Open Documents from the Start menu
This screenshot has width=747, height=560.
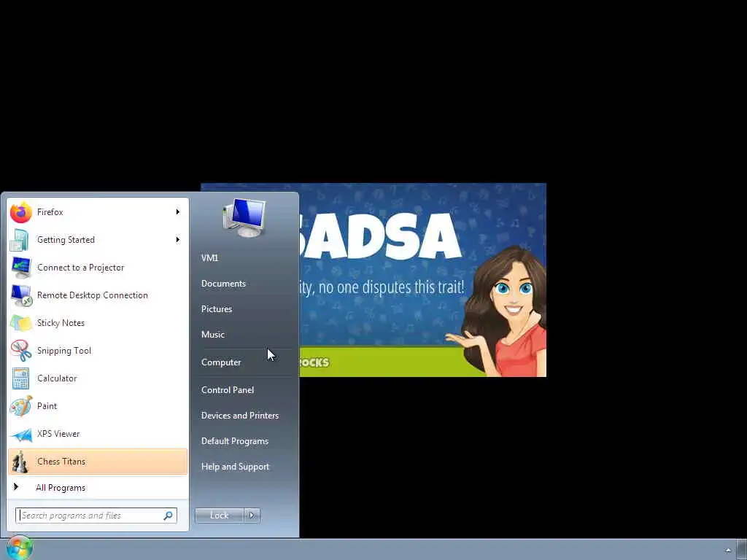(x=223, y=284)
